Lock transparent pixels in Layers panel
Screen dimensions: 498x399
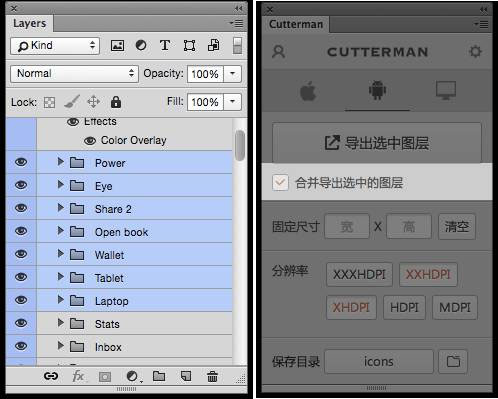tap(49, 102)
